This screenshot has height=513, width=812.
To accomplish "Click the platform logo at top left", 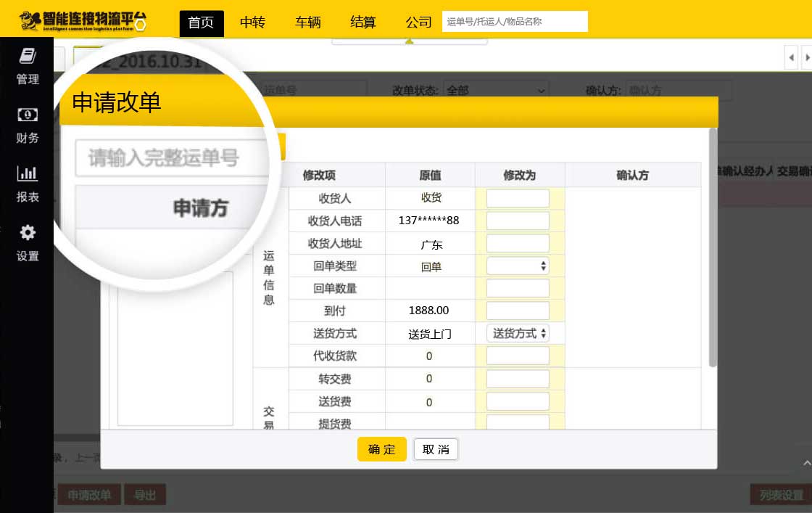I will coord(83,20).
